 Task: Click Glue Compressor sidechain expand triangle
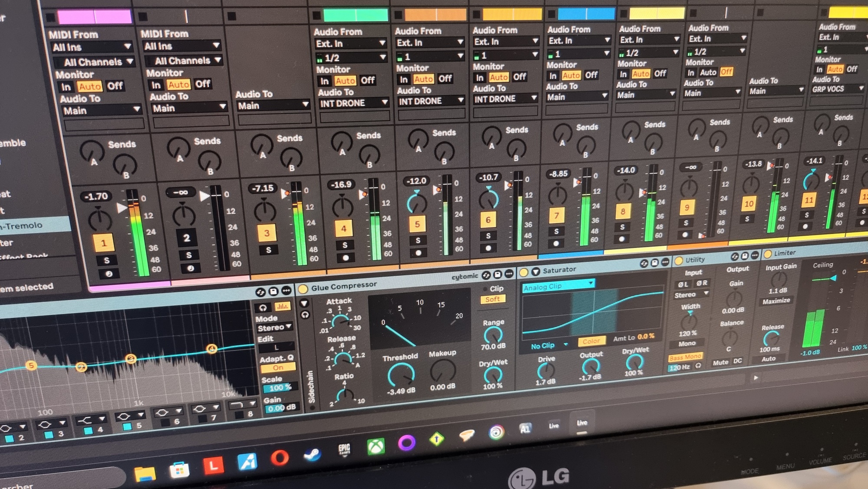point(304,303)
